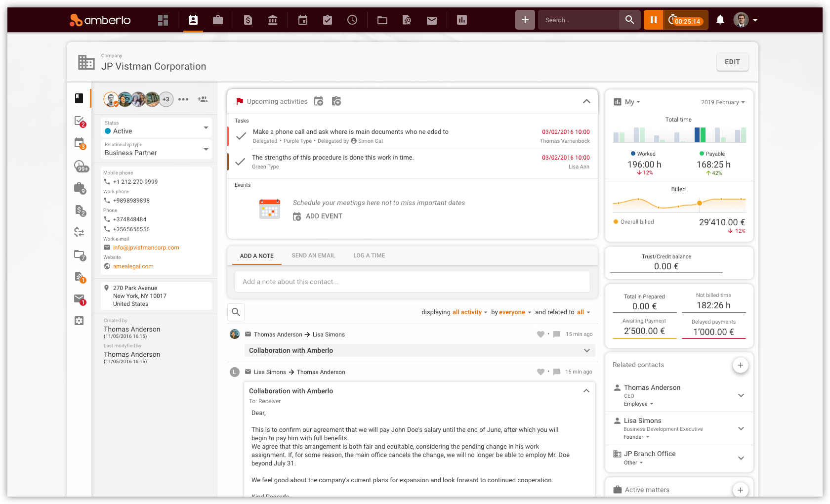Collapse the open Collaboration with Amberlo email
This screenshot has height=504, width=830.
(x=586, y=391)
